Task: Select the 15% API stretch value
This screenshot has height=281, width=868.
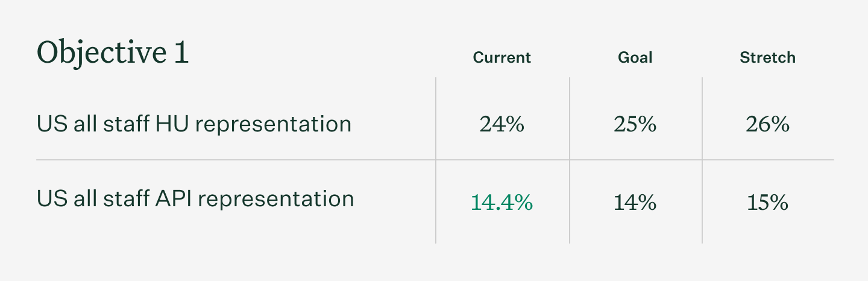Action: [x=767, y=203]
